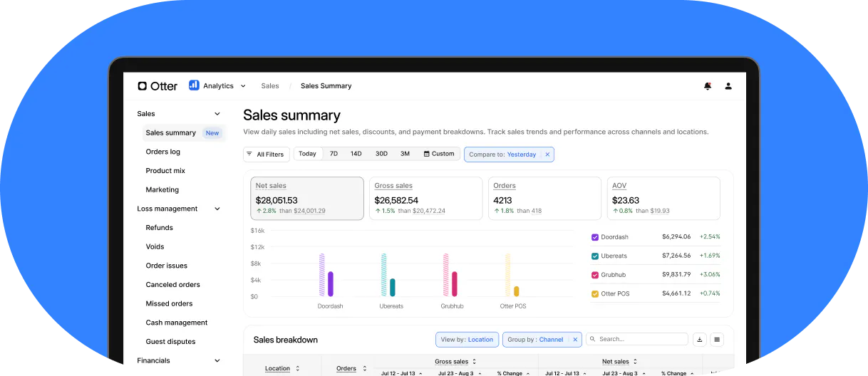868x376 pixels.
Task: Select the 3M time range
Action: pyautogui.click(x=405, y=154)
